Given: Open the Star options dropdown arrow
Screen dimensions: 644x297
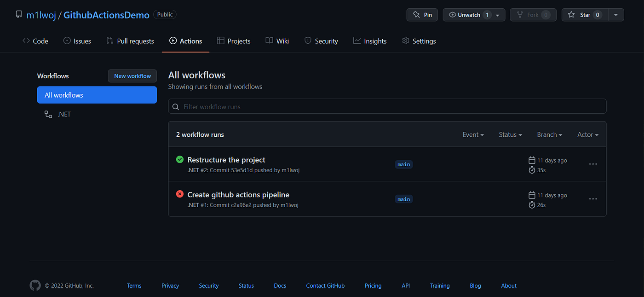Looking at the screenshot, I should click(x=615, y=14).
